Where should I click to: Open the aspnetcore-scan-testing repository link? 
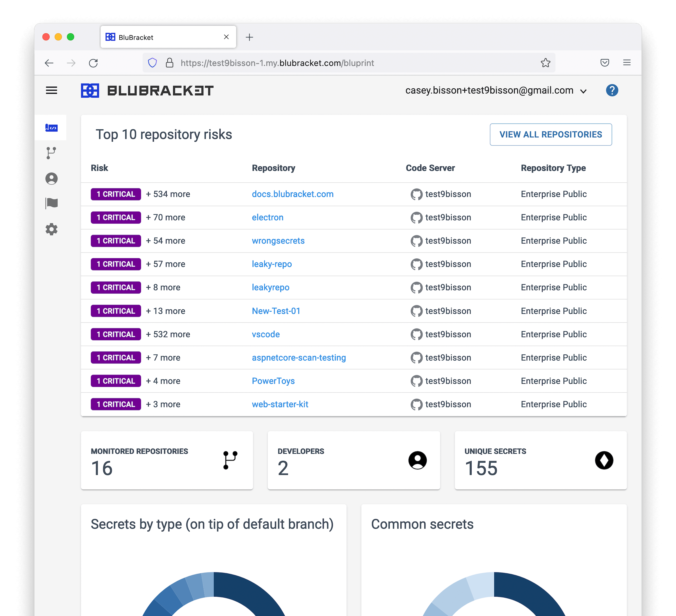click(x=299, y=358)
